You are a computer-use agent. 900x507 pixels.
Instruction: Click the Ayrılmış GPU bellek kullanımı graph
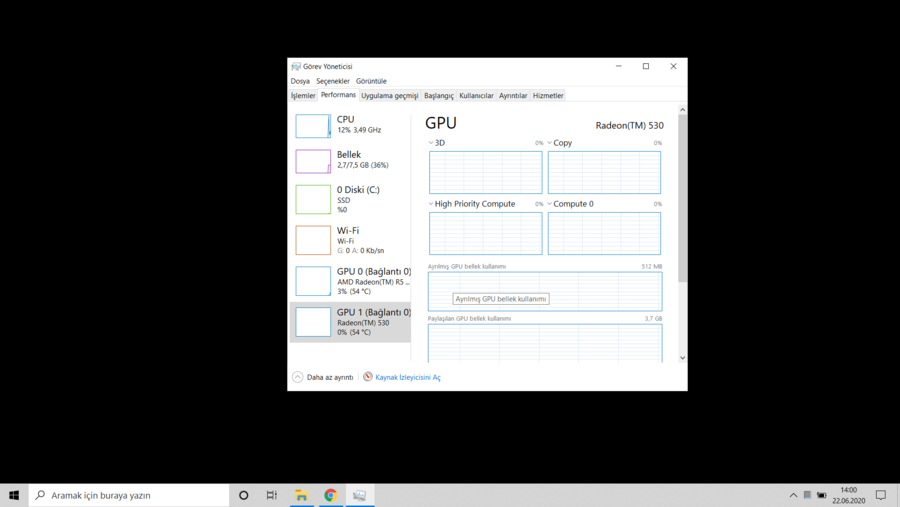545,291
